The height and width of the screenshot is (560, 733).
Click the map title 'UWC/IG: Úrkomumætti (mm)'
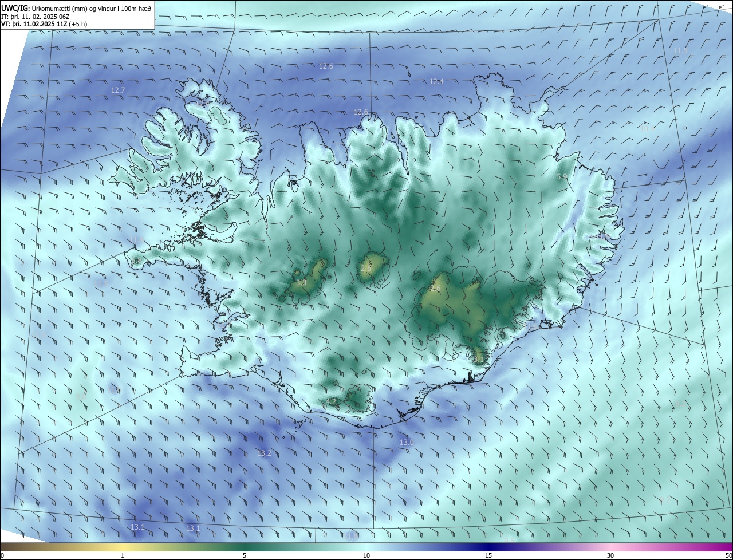pyautogui.click(x=41, y=7)
